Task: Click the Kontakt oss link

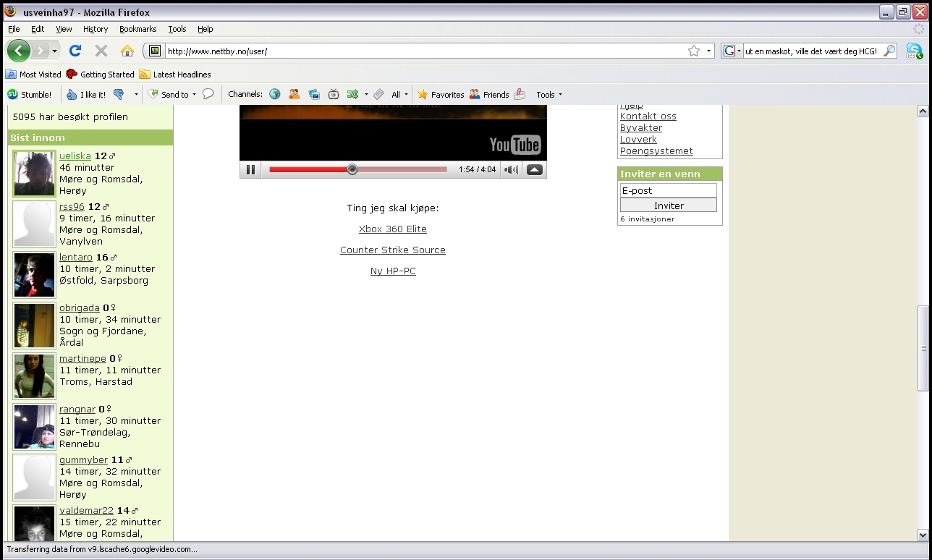Action: (648, 116)
